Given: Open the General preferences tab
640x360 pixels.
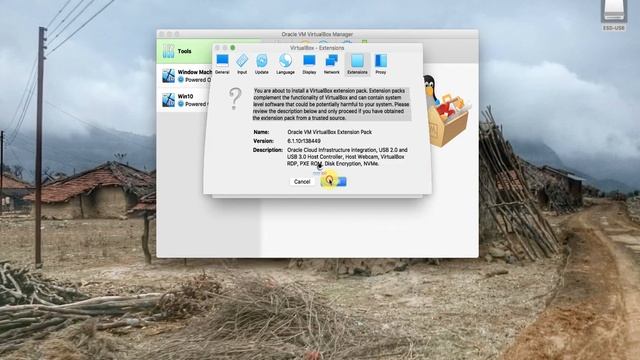Looking at the screenshot, I should [222, 64].
